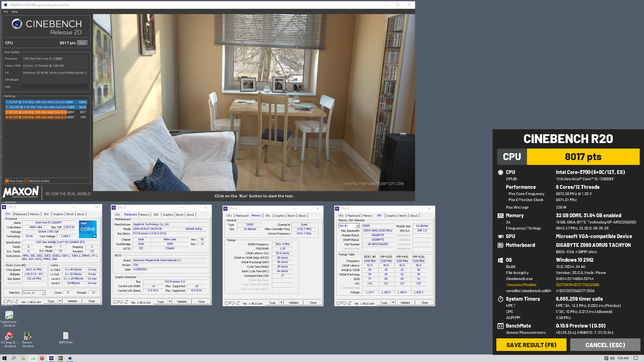Open the Capture.exe desktop shortcut
Viewport: 644px width, 362px height.
pyautogui.click(x=9, y=319)
